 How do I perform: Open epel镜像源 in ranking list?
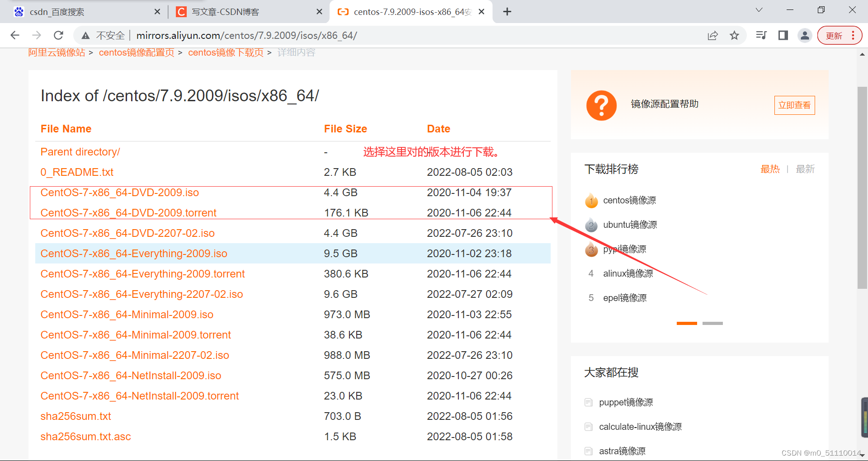pyautogui.click(x=625, y=298)
